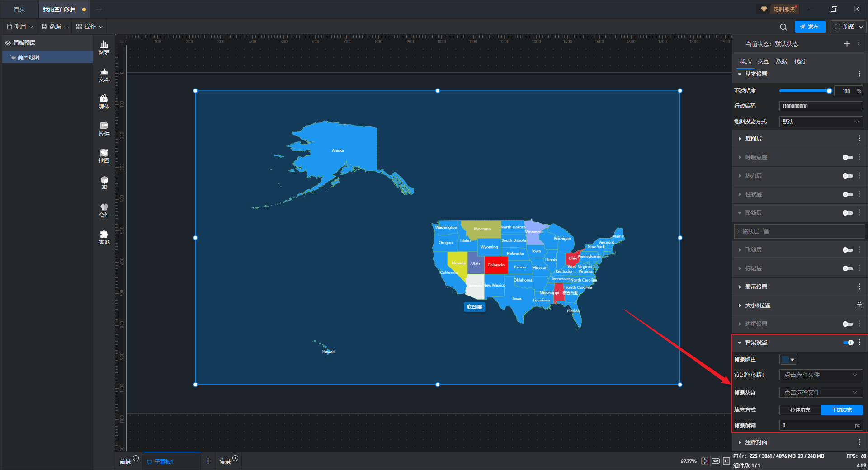Open the 数据 menu in toolbar
868x470 pixels.
[55, 27]
